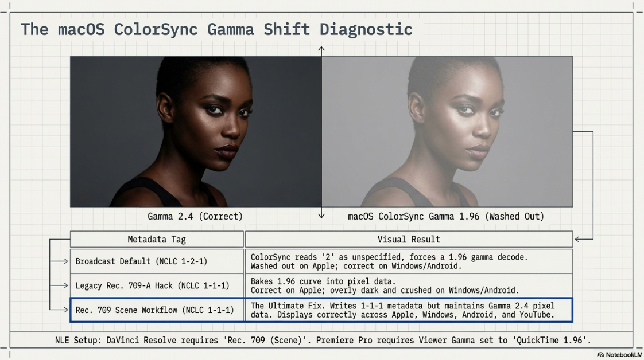Image resolution: width=644 pixels, height=360 pixels.
Task: Click the NotebookLM logo icon
Action: 600,355
